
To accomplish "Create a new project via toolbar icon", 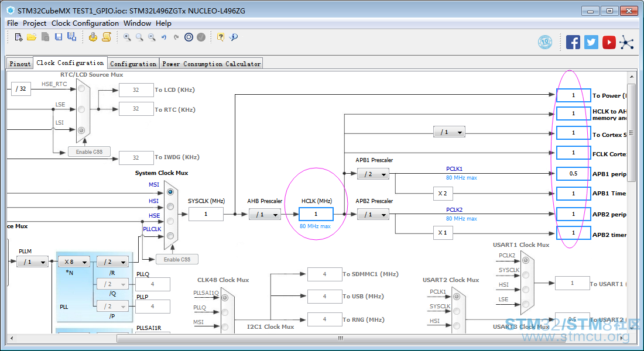I will click(x=19, y=37).
